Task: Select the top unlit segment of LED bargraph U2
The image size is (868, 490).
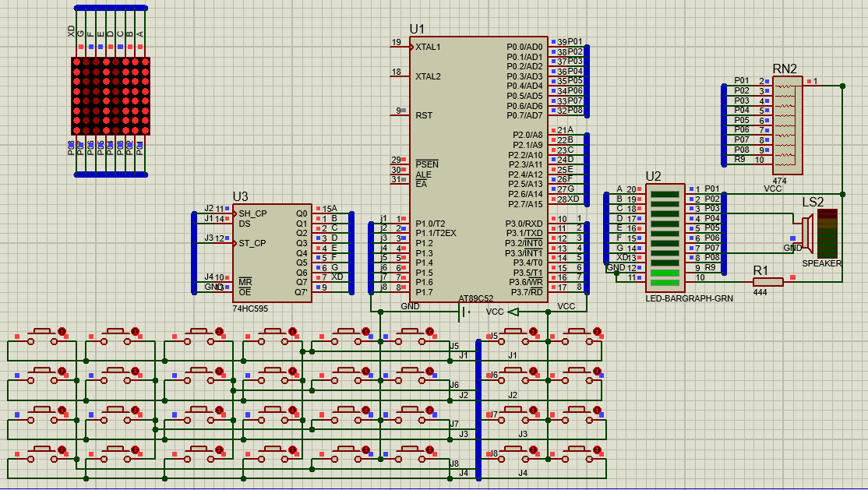Action: click(665, 194)
